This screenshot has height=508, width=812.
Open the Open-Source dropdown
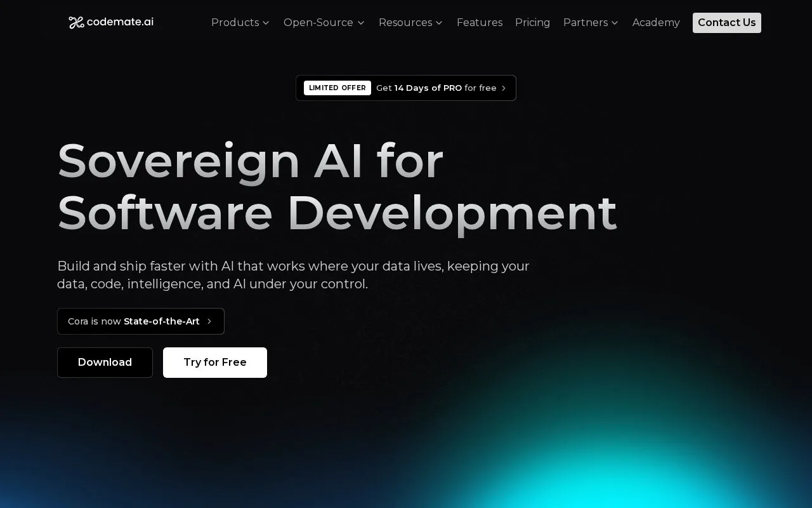pos(324,23)
